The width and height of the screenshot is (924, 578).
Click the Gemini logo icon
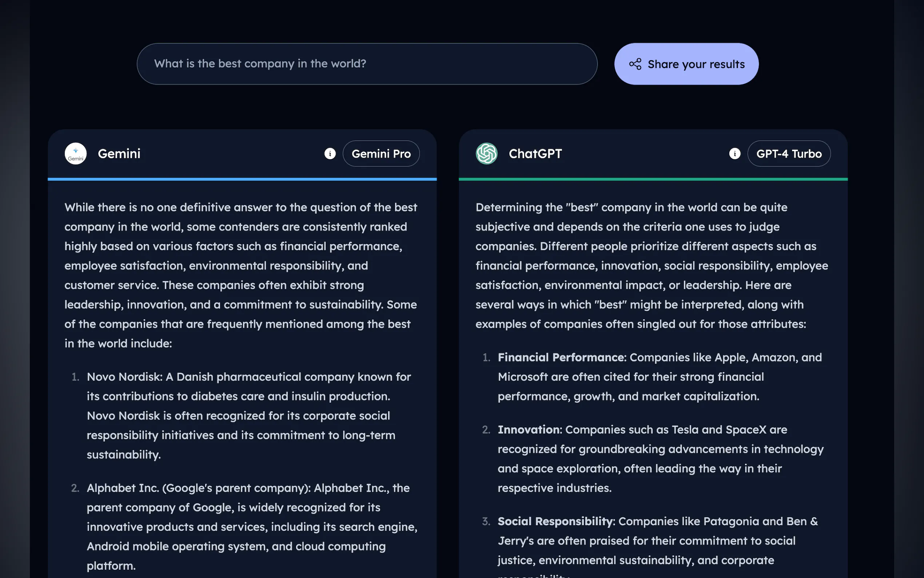(x=76, y=154)
